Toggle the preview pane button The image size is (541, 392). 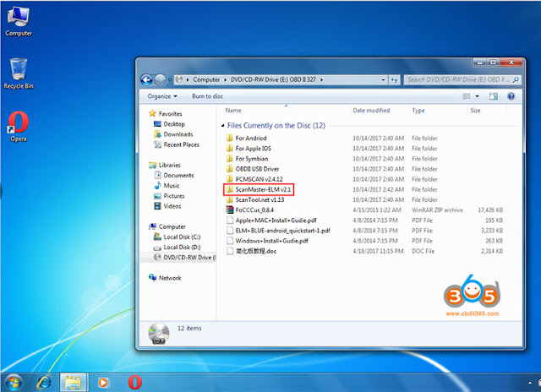[x=494, y=96]
